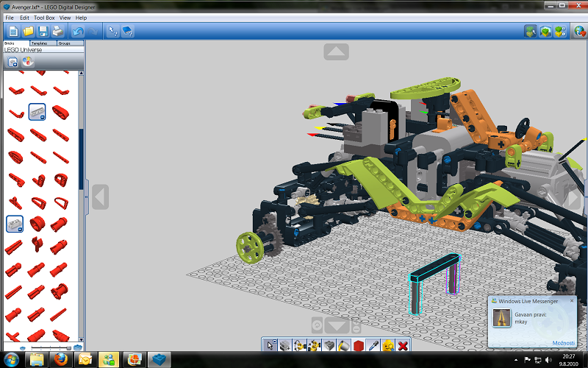The height and width of the screenshot is (368, 588).
Task: Rotate camera view upward arrow
Action: pos(337,52)
